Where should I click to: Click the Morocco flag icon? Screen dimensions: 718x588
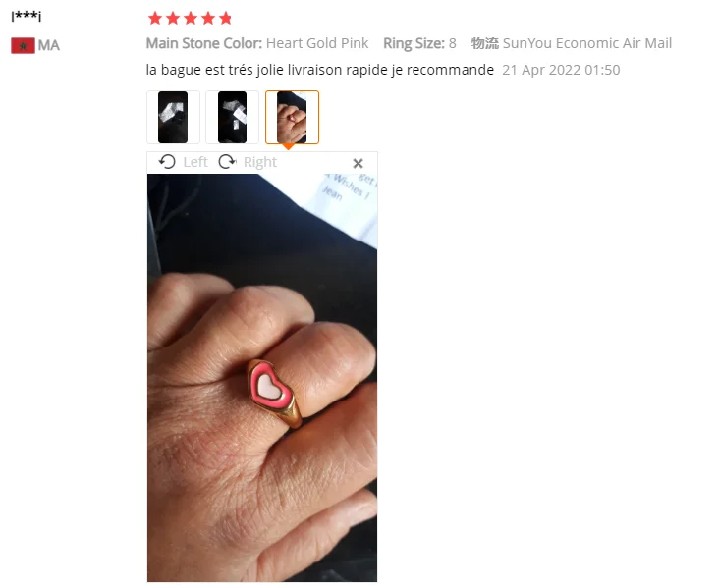23,46
